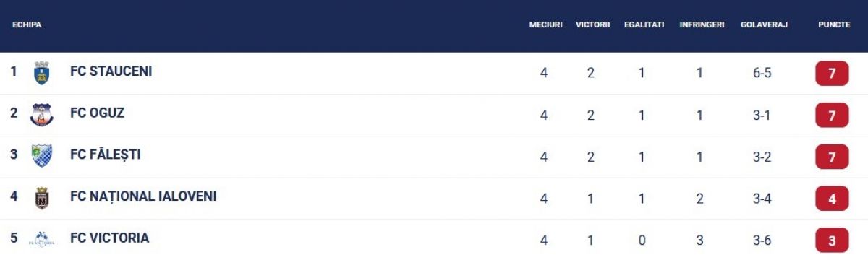Image resolution: width=868 pixels, height=260 pixels.
Task: Click the FC Fălești shield emblem
Action: [42, 156]
